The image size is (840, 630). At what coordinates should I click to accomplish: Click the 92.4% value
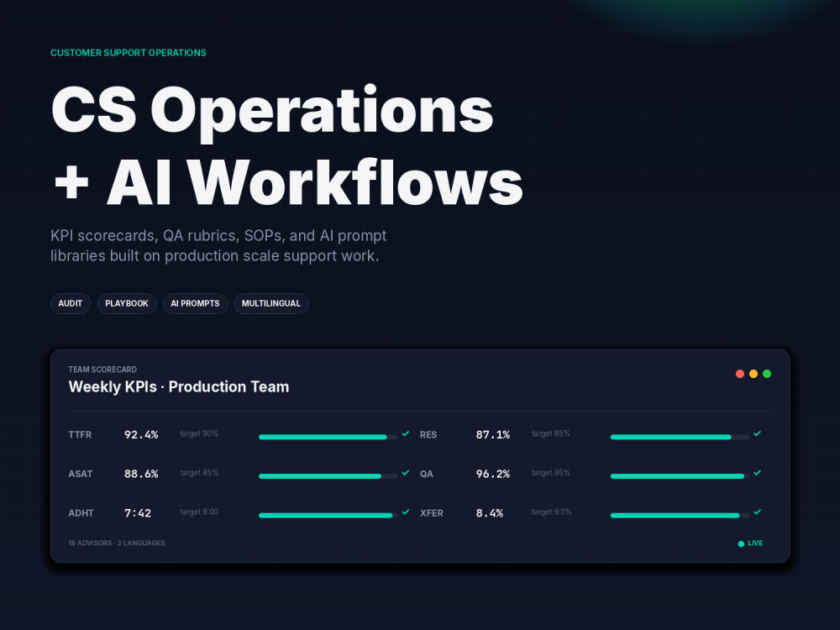coord(141,434)
